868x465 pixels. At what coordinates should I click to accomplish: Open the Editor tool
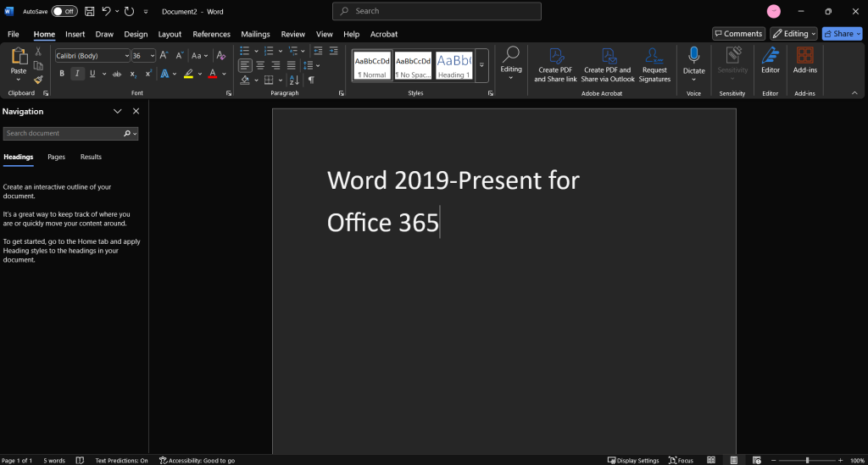click(770, 61)
